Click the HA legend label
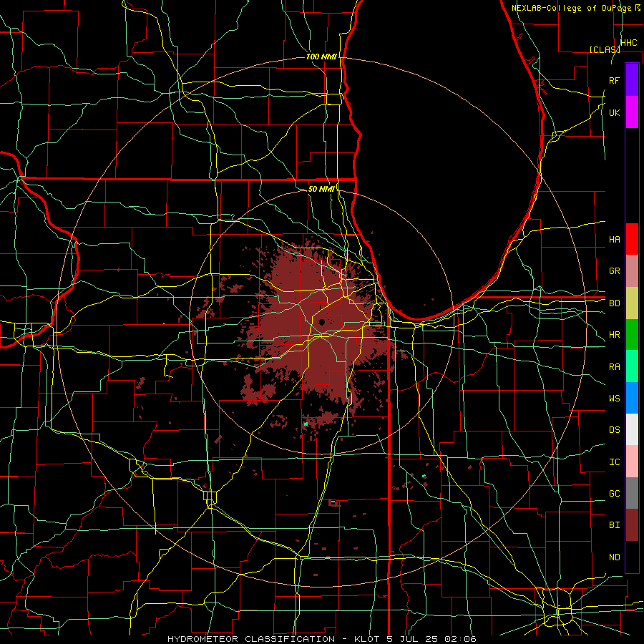The height and width of the screenshot is (644, 644). coord(615,239)
